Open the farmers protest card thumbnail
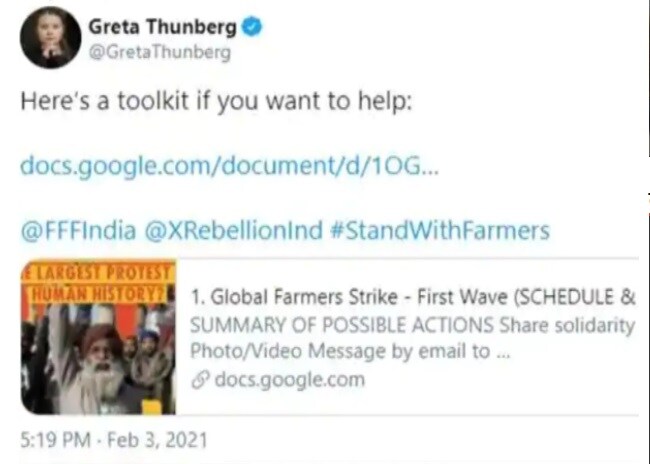The image size is (650, 464). click(x=99, y=337)
